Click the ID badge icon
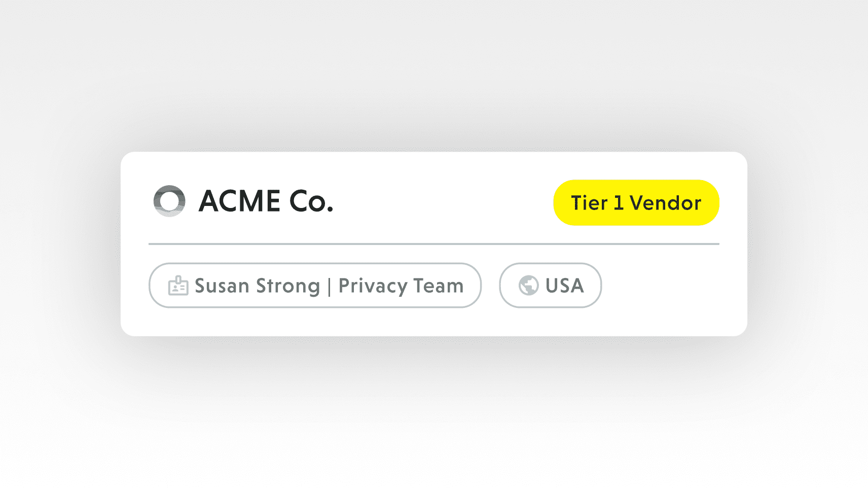The width and height of the screenshot is (868, 488). 178,286
